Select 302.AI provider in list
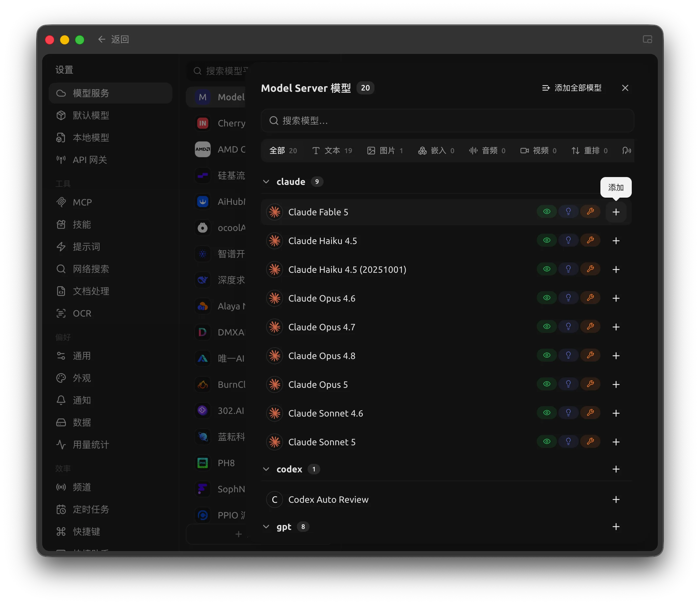Image resolution: width=700 pixels, height=605 pixels. [x=216, y=411]
